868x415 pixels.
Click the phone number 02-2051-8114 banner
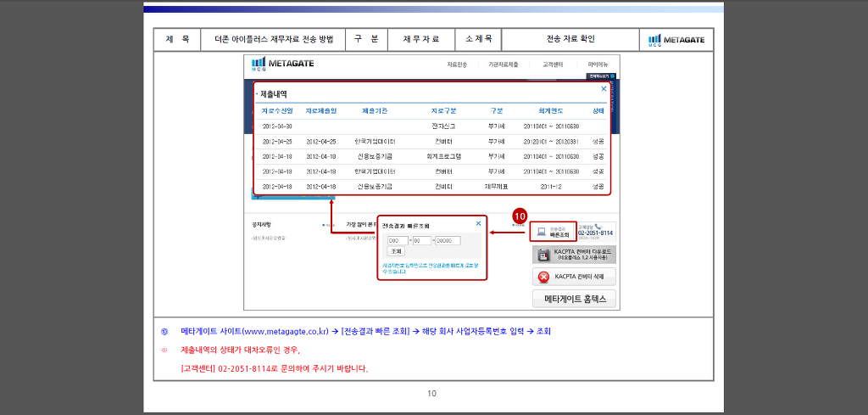(x=596, y=231)
